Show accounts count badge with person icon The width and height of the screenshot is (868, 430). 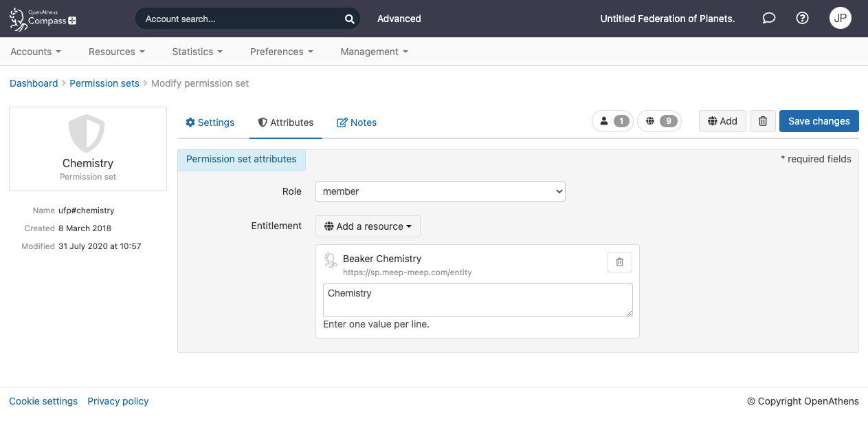(612, 121)
